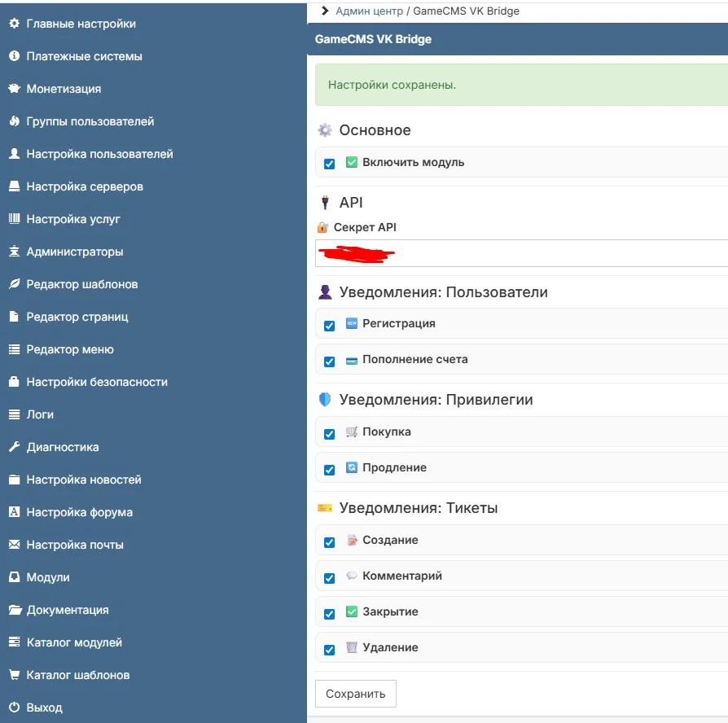Image resolution: width=728 pixels, height=723 pixels.
Task: Click the lock icon beside Настройки безопасности
Action: tap(15, 382)
